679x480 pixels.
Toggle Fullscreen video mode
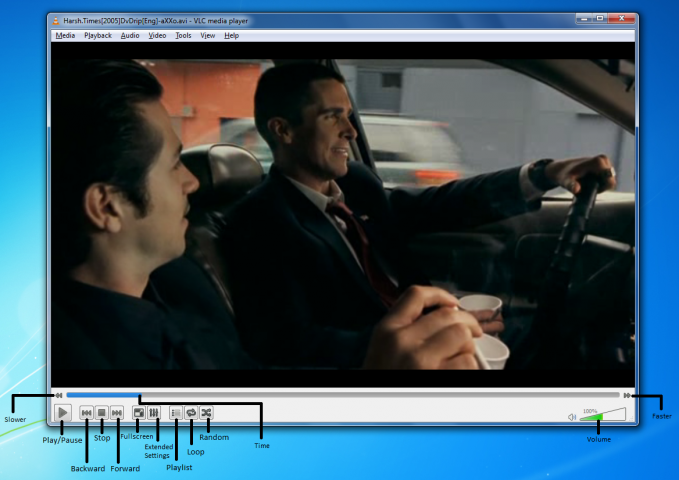[139, 413]
